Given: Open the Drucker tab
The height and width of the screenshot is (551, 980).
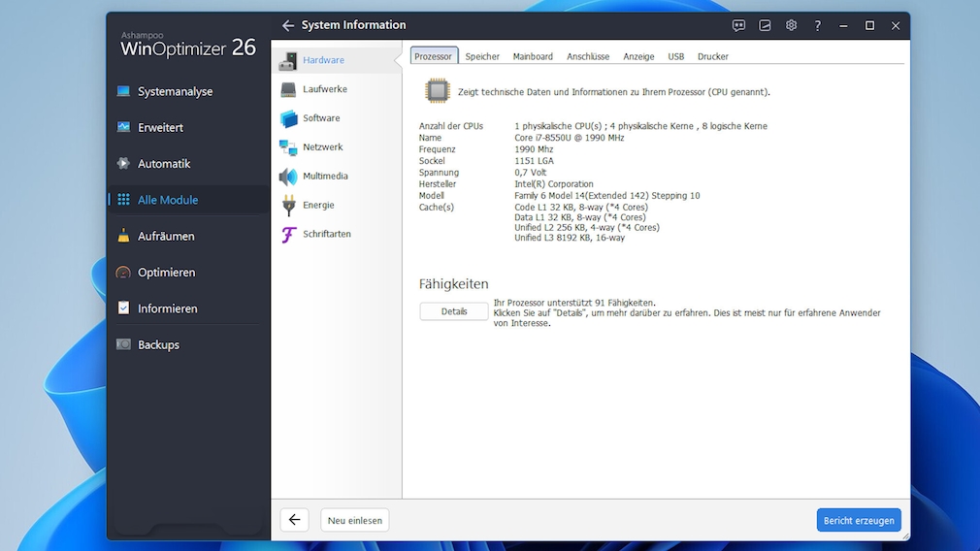Looking at the screenshot, I should (x=712, y=56).
